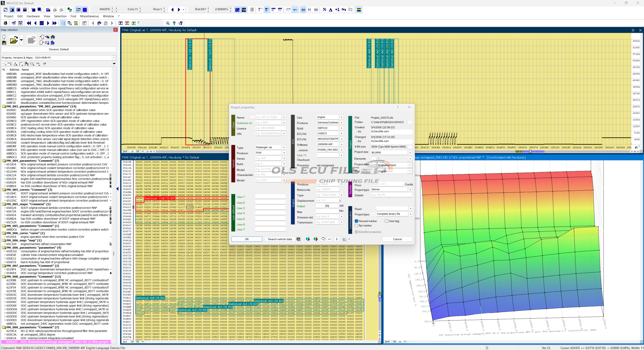Open the Find menu
Image resolution: width=644 pixels, height=350 pixels.
point(73,16)
